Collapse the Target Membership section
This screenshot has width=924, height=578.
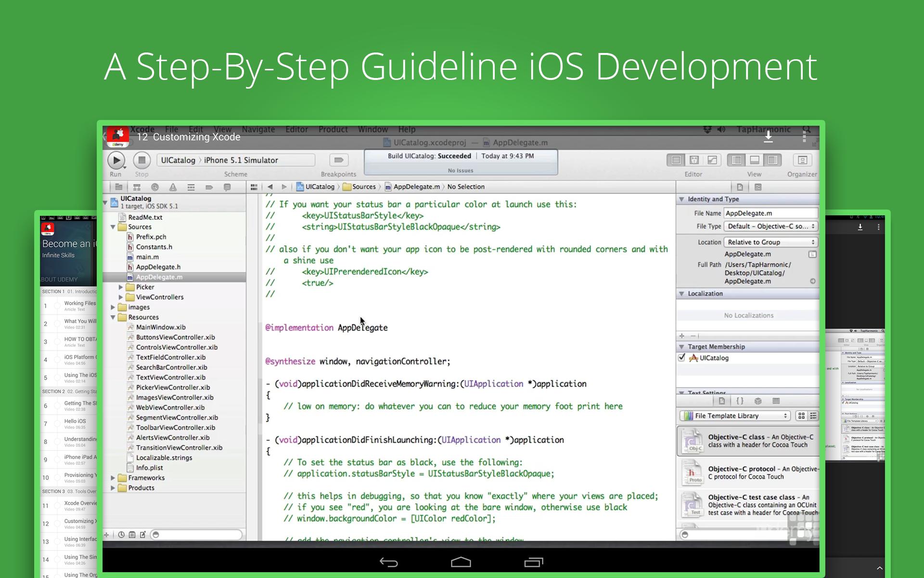click(681, 346)
